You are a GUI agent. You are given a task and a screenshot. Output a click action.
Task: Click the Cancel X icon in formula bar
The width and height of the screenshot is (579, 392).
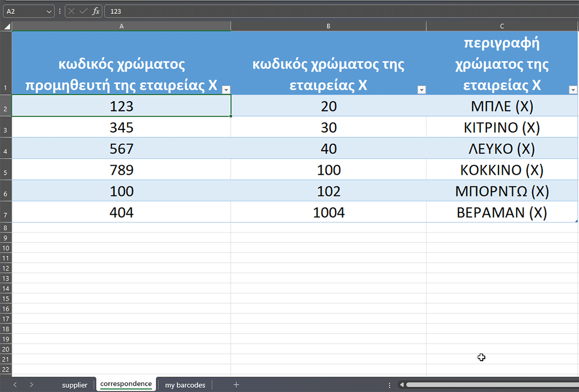pos(71,11)
